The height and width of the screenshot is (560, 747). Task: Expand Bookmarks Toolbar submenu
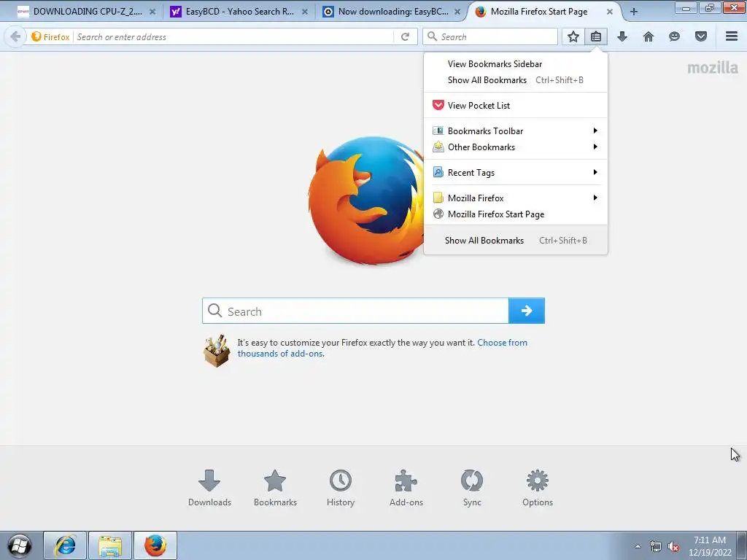pyautogui.click(x=516, y=131)
